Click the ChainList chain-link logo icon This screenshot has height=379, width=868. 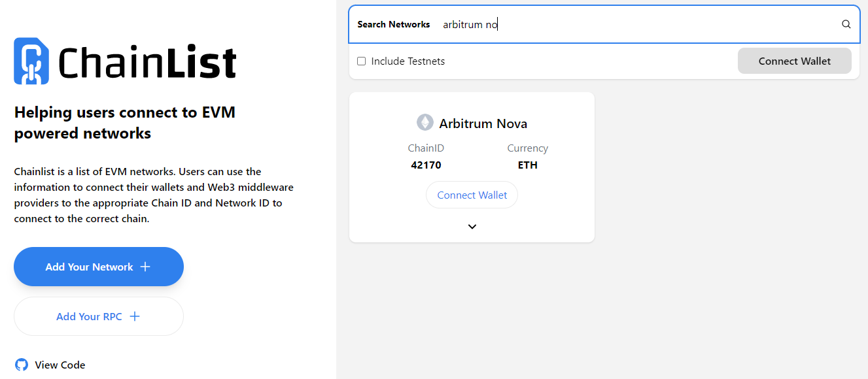[x=31, y=61]
